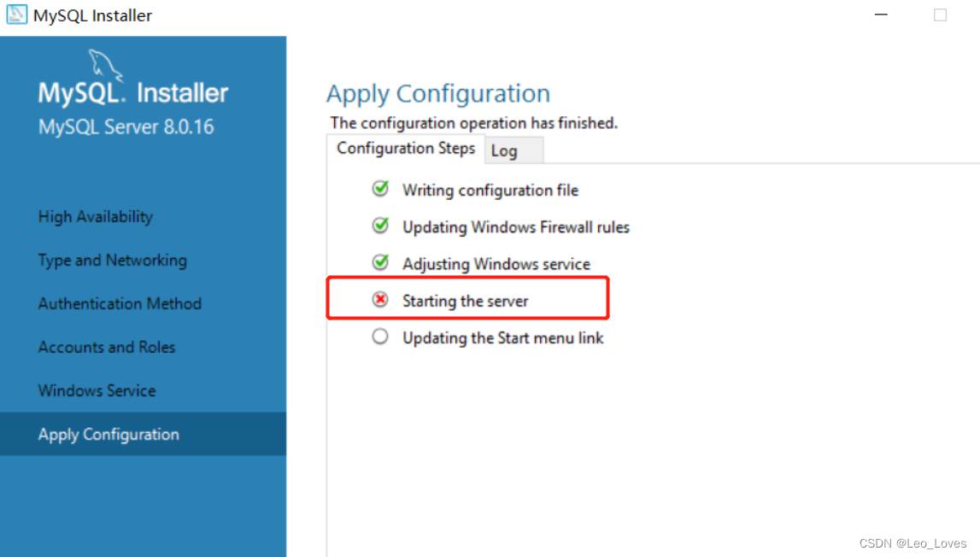Click the success icon next to Updating Windows Firewall rules
980x557 pixels.
tap(380, 226)
